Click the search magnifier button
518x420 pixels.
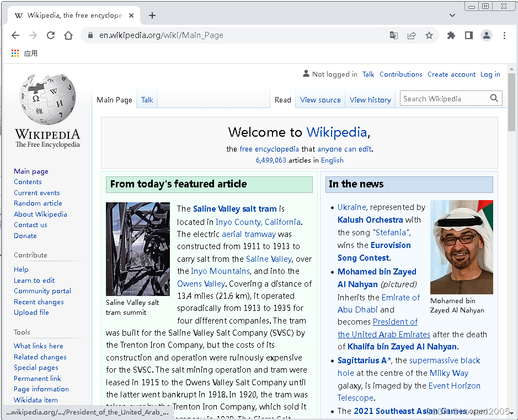click(494, 98)
